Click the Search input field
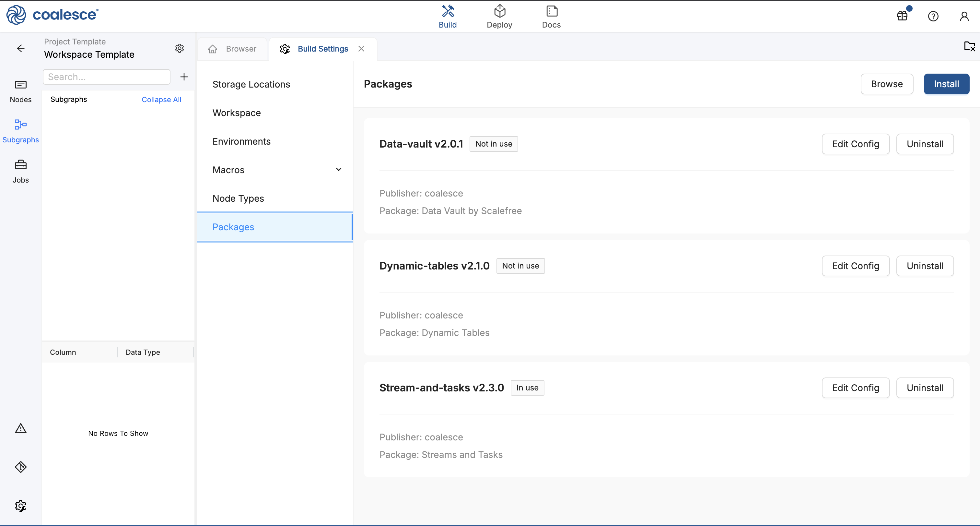The height and width of the screenshot is (526, 980). pos(107,77)
